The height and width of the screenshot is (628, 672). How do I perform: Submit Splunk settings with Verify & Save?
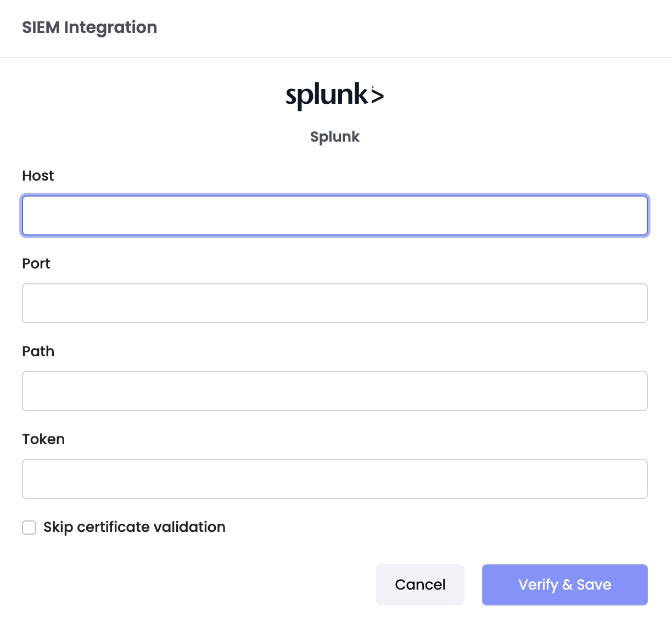(x=565, y=585)
